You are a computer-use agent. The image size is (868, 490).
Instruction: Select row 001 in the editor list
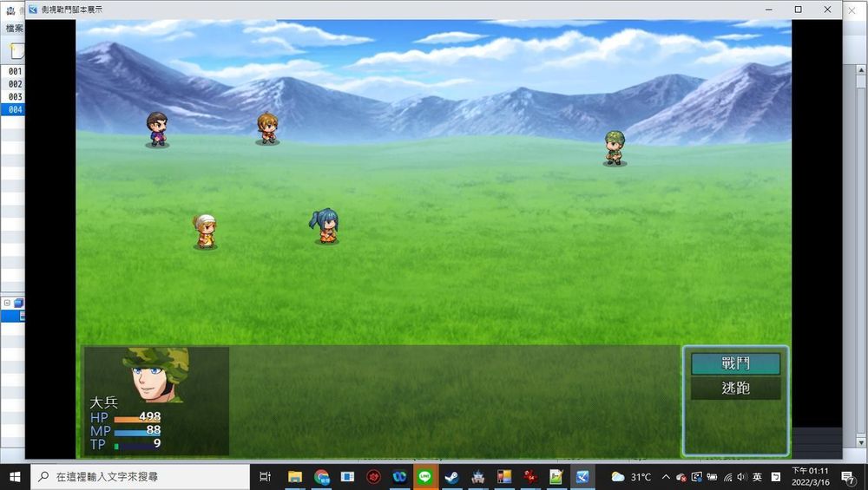click(13, 71)
